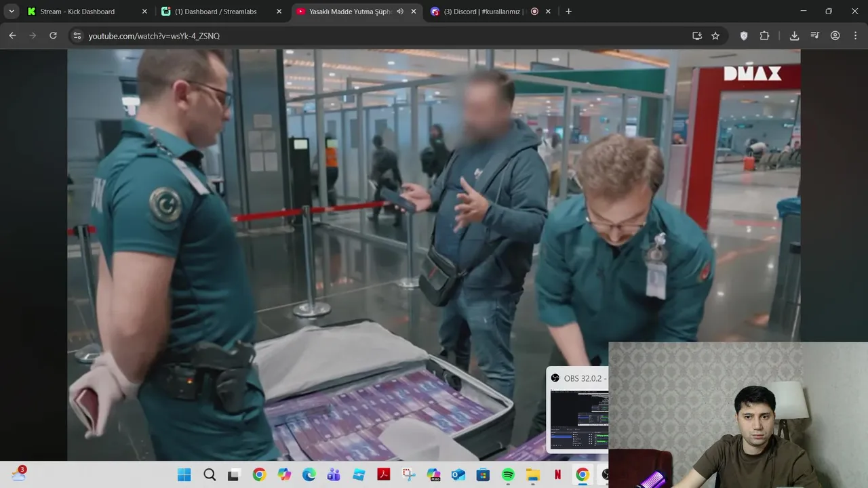Open Microsoft 365 app from the taskbar
868x488 pixels.
tap(433, 475)
